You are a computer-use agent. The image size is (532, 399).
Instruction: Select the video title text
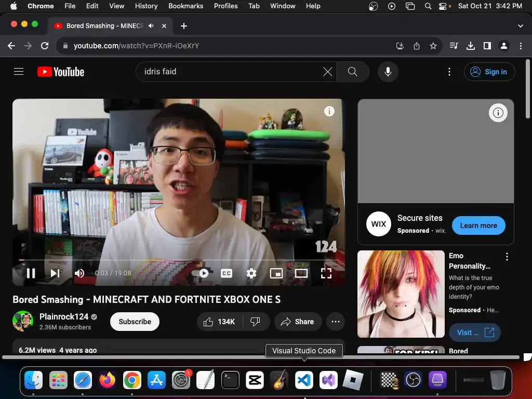(147, 299)
